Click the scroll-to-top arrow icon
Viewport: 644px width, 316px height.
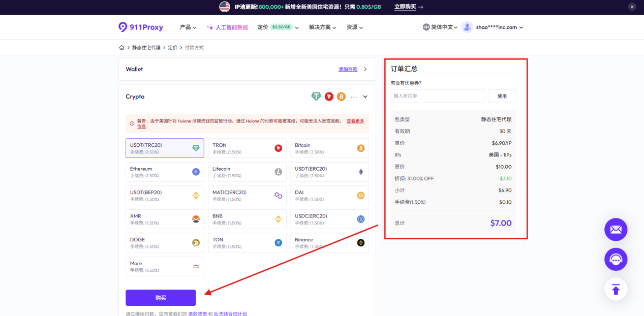[x=616, y=289]
